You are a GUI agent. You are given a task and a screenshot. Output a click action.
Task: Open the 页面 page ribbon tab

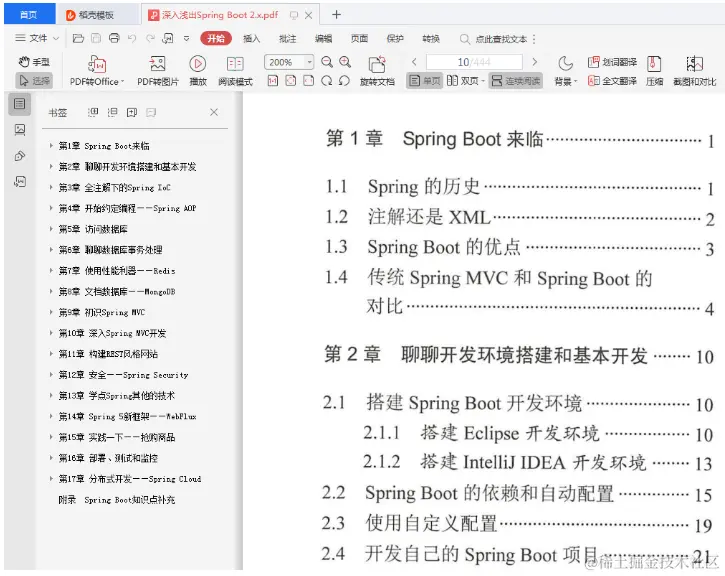pos(359,39)
